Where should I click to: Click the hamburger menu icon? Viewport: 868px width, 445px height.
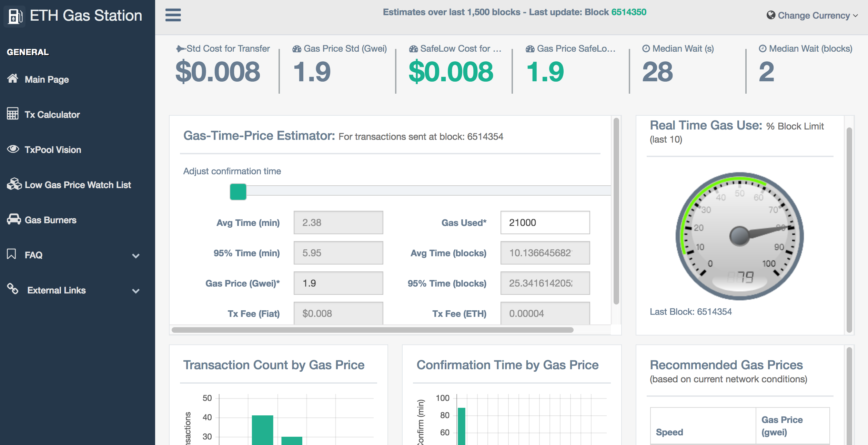(173, 15)
